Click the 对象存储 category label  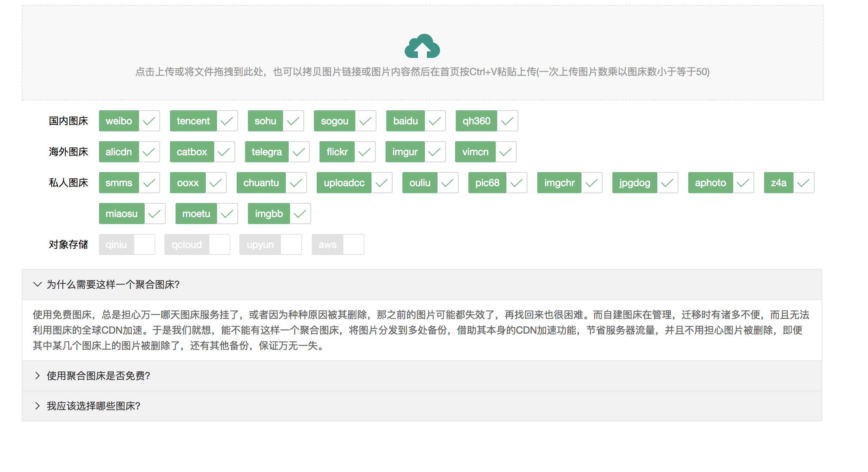(68, 244)
